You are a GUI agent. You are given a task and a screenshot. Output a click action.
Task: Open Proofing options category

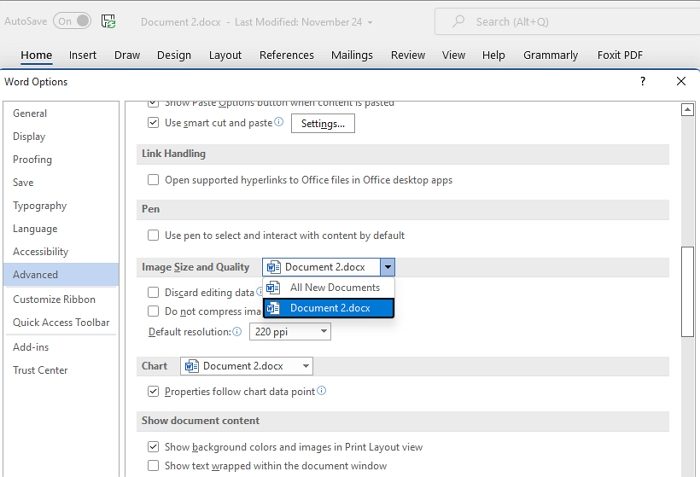coord(61,159)
